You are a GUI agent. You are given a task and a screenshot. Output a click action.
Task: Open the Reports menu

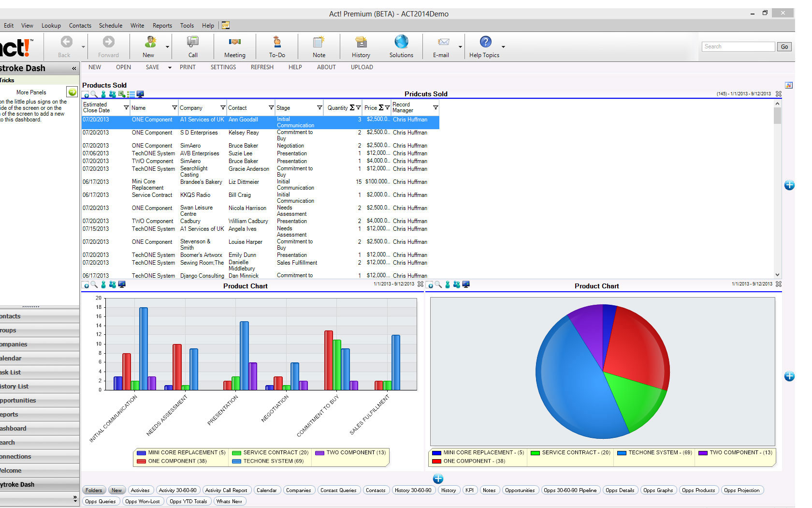(x=162, y=26)
